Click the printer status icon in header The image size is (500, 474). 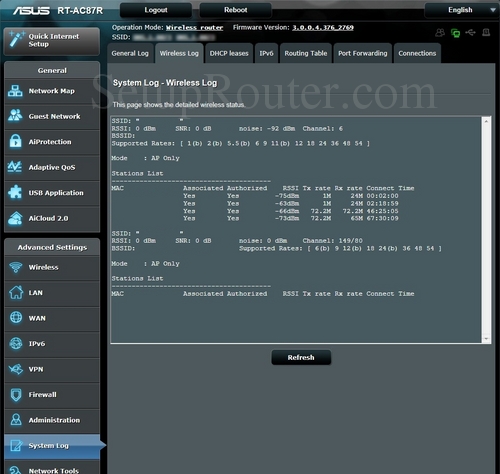pos(486,32)
